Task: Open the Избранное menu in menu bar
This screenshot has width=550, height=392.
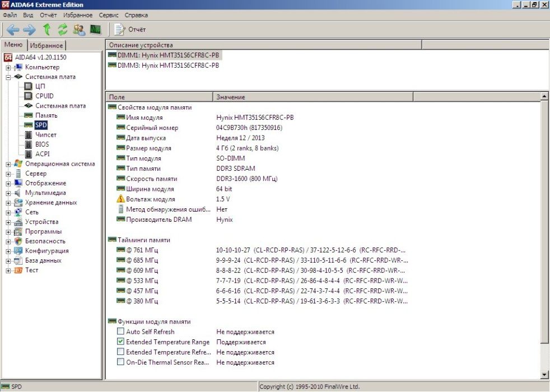Action: pos(78,15)
